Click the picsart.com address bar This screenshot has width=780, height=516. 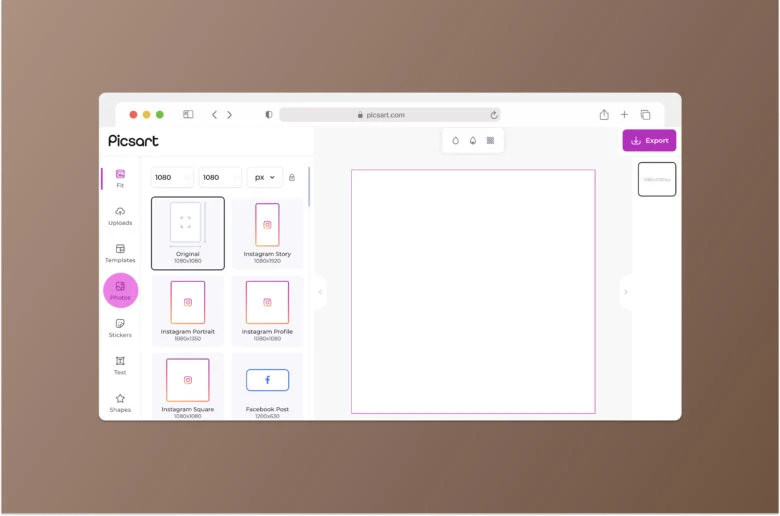tap(388, 115)
